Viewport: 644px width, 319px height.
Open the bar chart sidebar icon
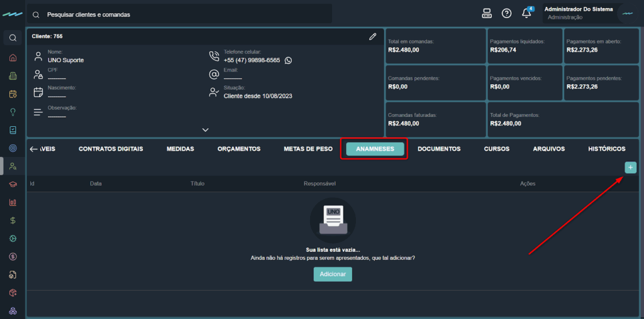(13, 202)
